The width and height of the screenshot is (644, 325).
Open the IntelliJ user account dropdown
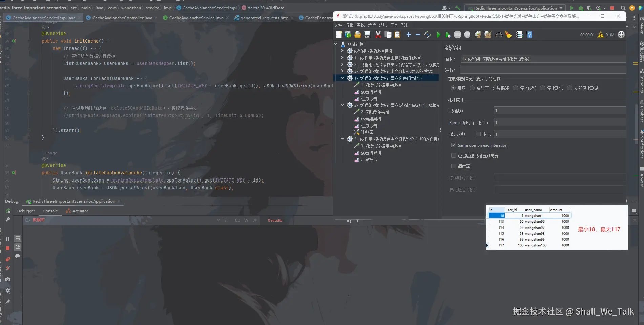tap(446, 8)
